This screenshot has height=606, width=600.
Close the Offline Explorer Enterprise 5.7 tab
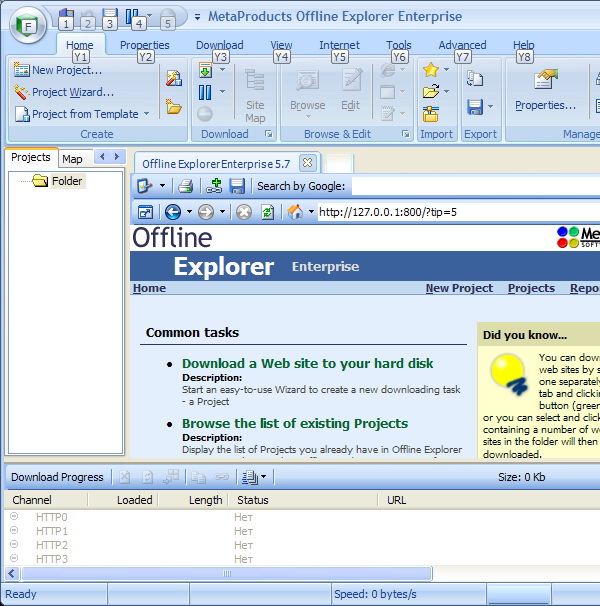click(x=308, y=163)
